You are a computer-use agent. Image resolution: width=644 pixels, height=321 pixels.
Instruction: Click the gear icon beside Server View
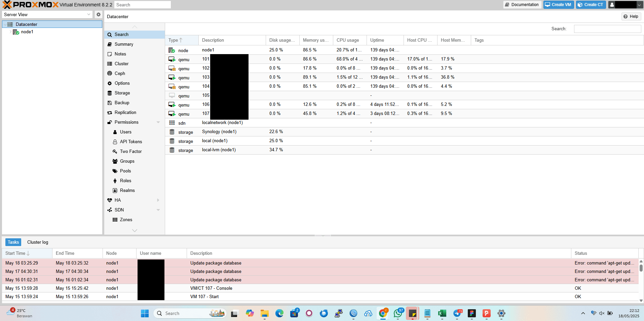tap(98, 14)
